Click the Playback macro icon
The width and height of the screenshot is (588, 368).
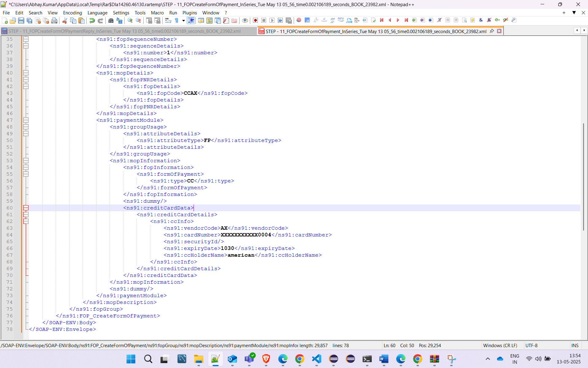tap(272, 21)
